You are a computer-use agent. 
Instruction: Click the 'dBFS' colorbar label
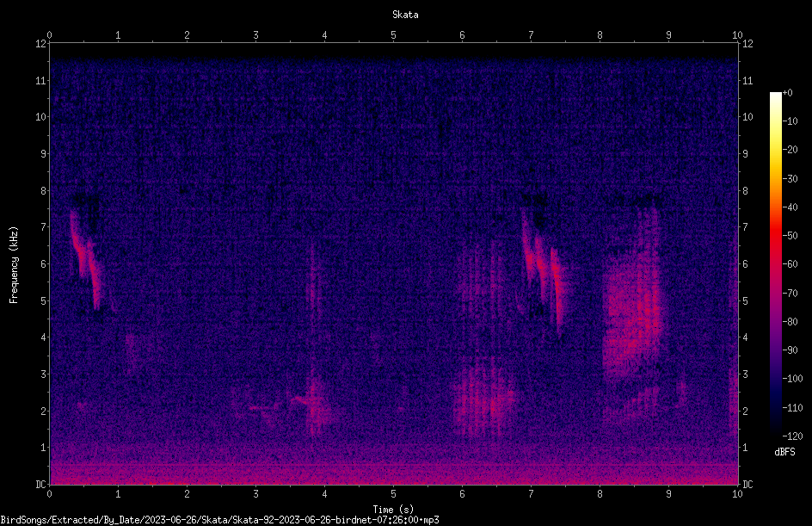[x=784, y=452]
